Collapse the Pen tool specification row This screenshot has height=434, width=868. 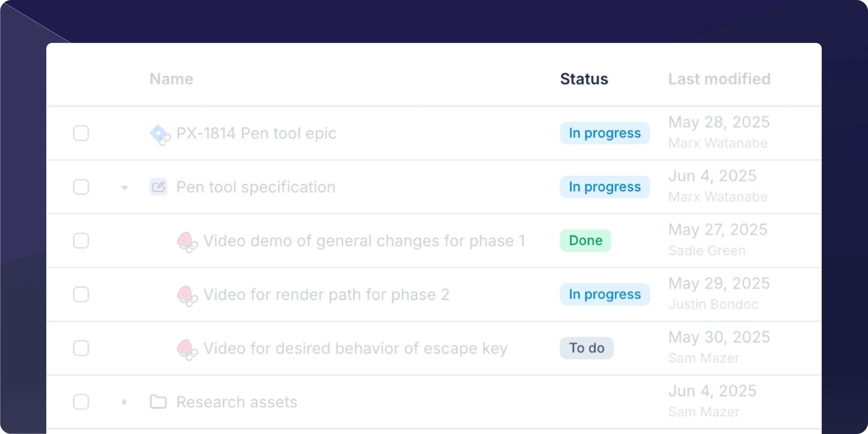point(125,188)
